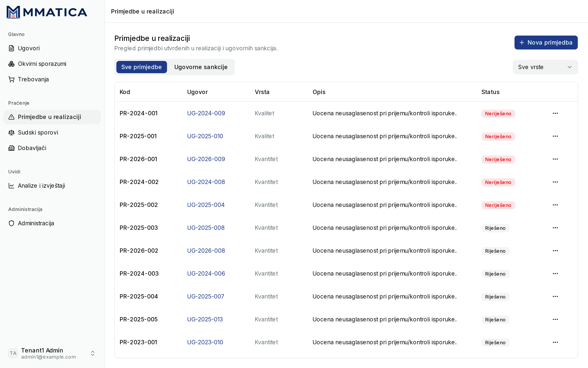Click the chart icon for Analize i izvještaji

11,186
